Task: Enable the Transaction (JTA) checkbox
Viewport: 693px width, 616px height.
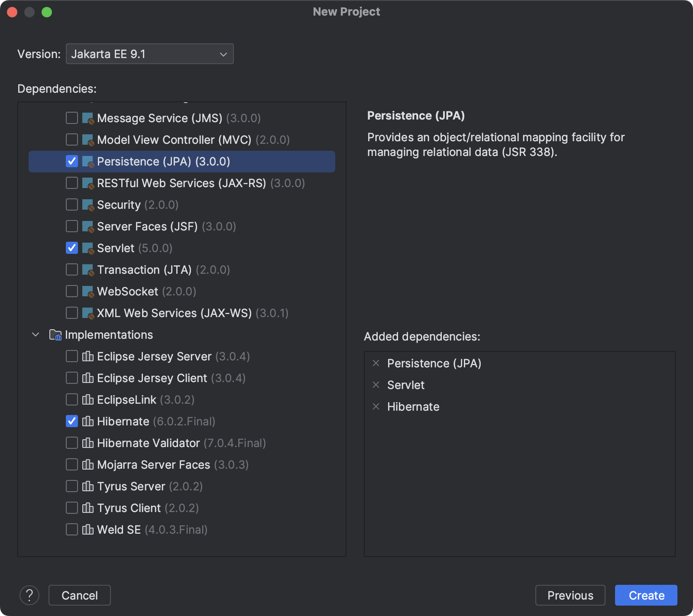Action: 72,269
